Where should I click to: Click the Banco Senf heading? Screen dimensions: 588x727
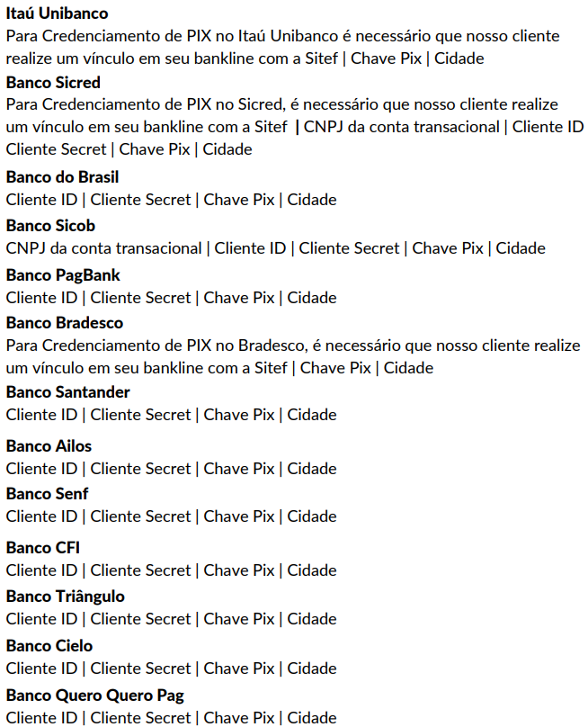point(47,494)
